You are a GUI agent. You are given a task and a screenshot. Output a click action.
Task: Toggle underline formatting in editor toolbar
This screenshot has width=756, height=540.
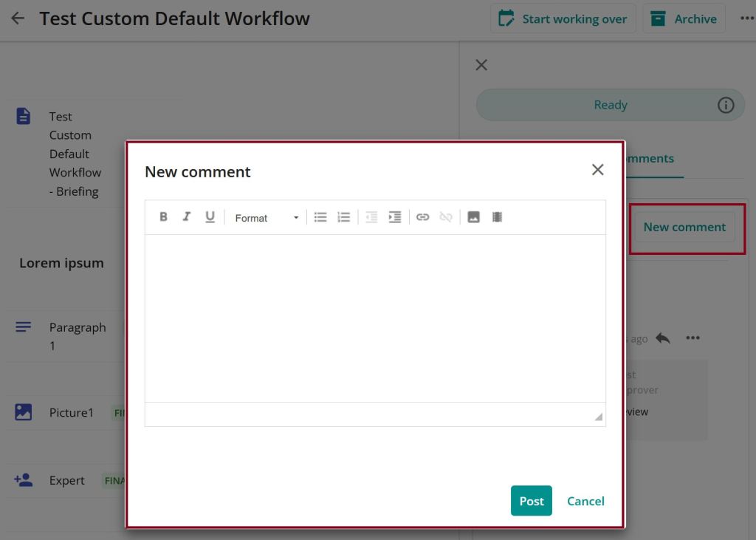tap(210, 217)
